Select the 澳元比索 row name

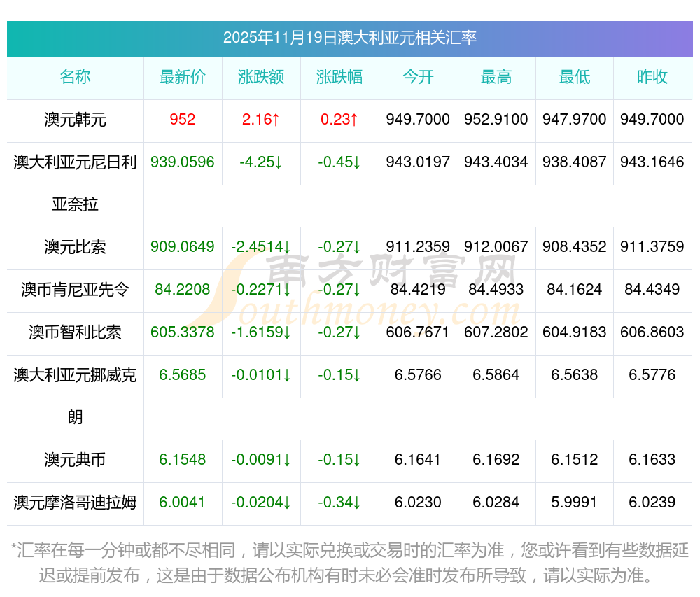pyautogui.click(x=75, y=247)
